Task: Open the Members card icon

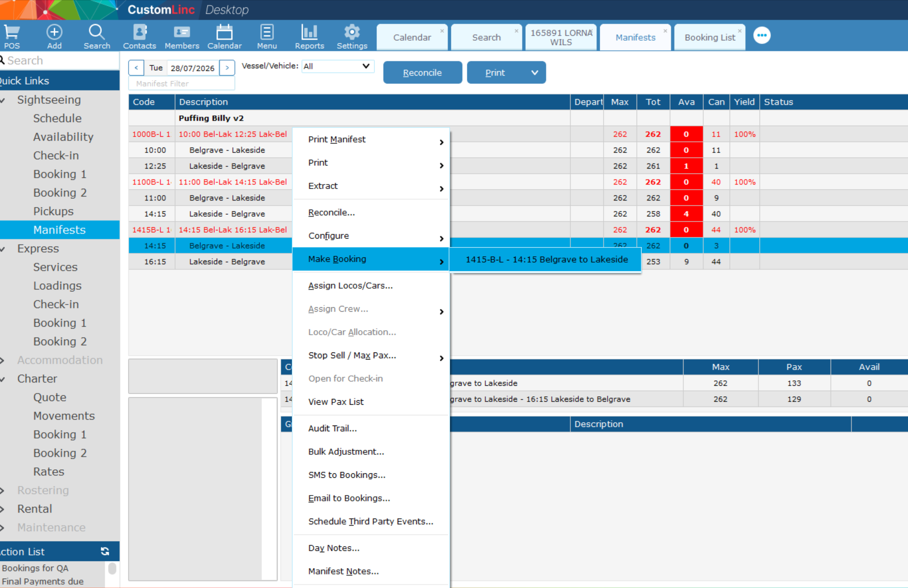Action: [182, 36]
